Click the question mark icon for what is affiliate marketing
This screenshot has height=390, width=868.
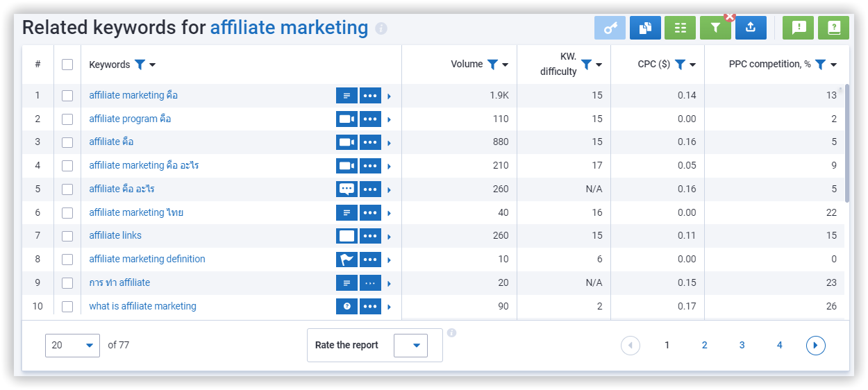[347, 307]
